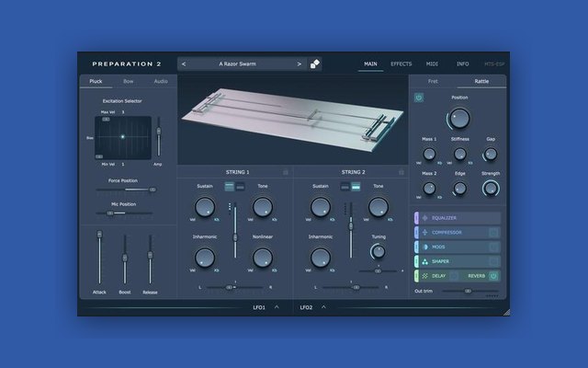Go to previous preset with left arrow
This screenshot has width=588, height=368.
184,64
